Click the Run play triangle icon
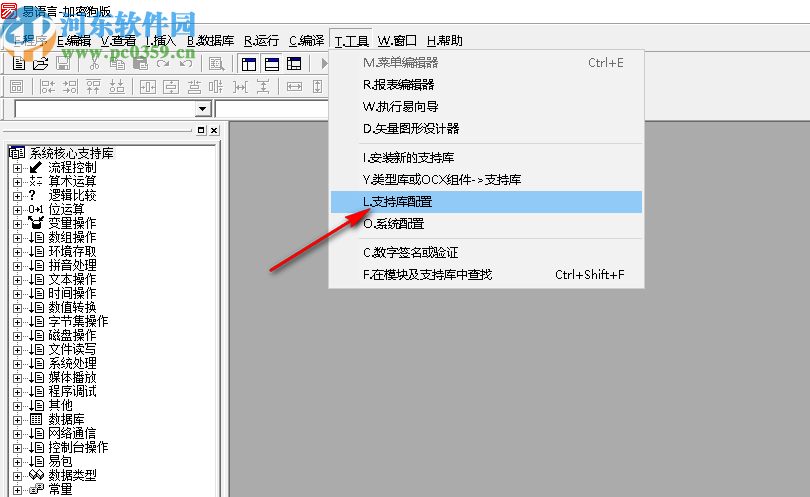This screenshot has height=497, width=810. (x=324, y=64)
